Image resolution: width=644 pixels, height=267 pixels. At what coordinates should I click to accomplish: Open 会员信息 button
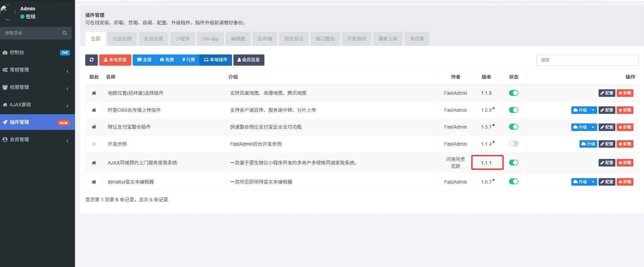pyautogui.click(x=249, y=60)
